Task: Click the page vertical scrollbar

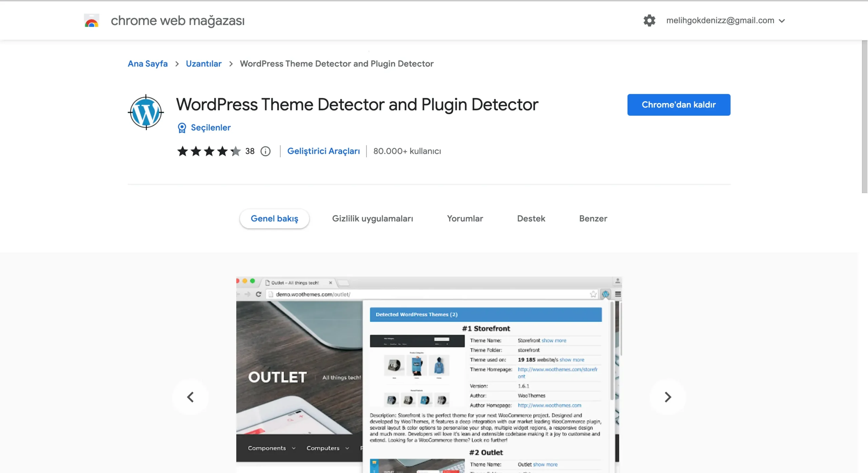Action: [864, 117]
